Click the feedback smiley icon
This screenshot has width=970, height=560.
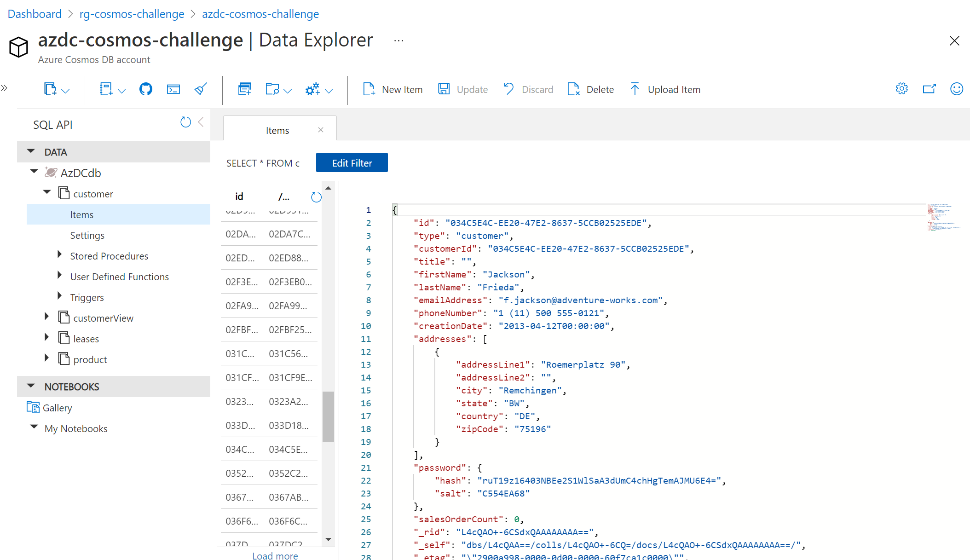click(x=956, y=89)
